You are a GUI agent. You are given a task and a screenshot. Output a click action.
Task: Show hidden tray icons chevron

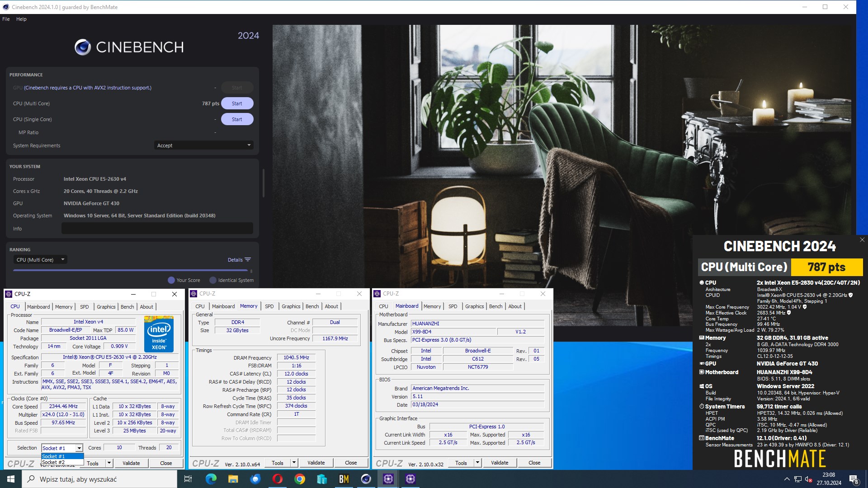pos(787,479)
